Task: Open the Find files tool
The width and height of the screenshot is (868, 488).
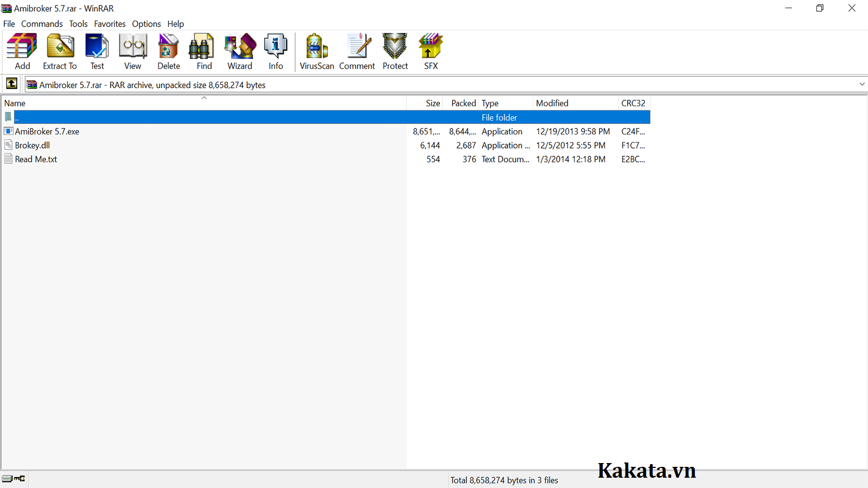Action: (x=201, y=47)
